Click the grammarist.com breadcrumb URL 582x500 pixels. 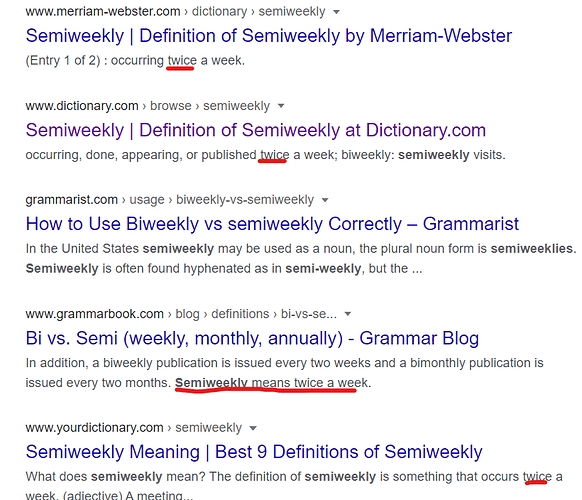pyautogui.click(x=72, y=200)
